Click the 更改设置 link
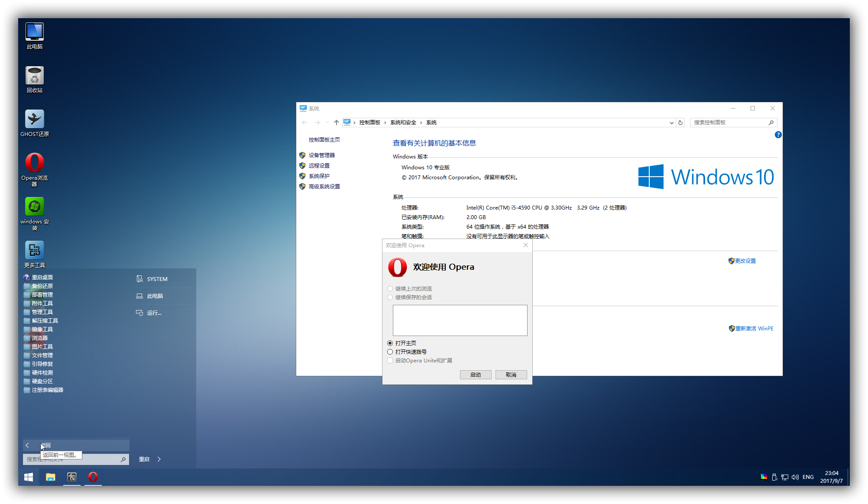This screenshot has width=868, height=504. click(745, 261)
